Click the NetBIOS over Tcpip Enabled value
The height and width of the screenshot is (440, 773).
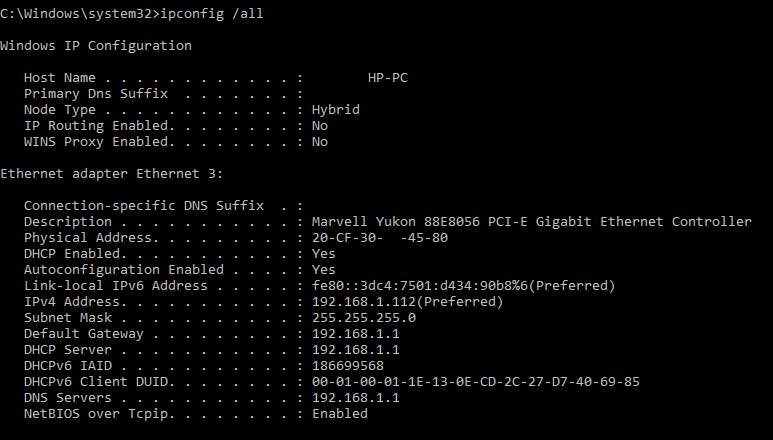(x=339, y=413)
